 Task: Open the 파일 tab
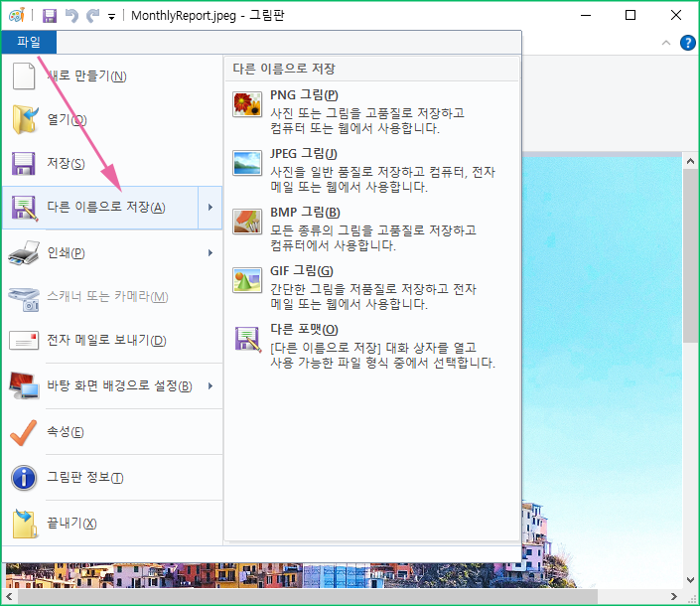coord(29,42)
